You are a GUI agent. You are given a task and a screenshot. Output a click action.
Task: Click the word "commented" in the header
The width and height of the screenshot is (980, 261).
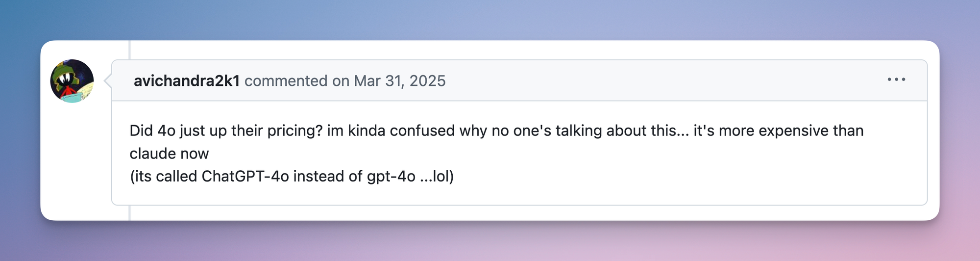coord(286,81)
